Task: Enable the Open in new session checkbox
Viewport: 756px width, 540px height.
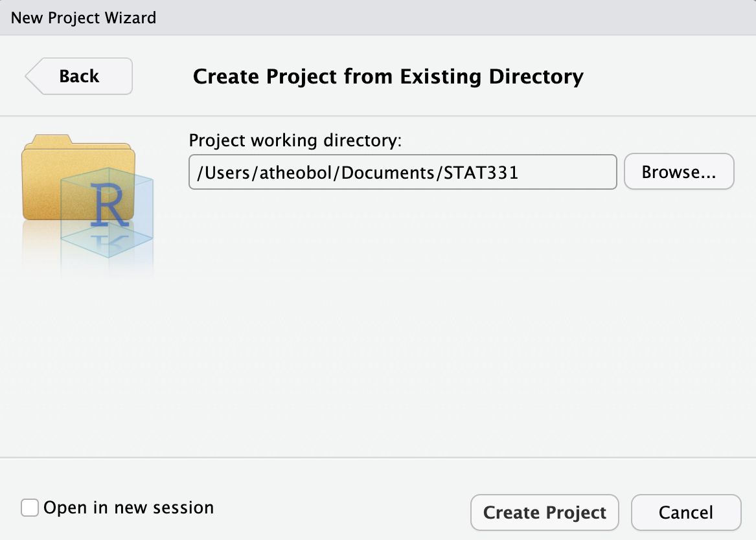Action: click(x=29, y=508)
